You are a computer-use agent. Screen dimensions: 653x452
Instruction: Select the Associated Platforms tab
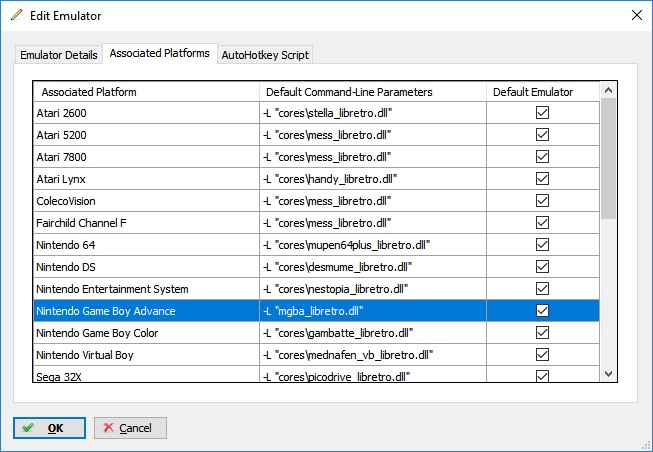pyautogui.click(x=160, y=53)
